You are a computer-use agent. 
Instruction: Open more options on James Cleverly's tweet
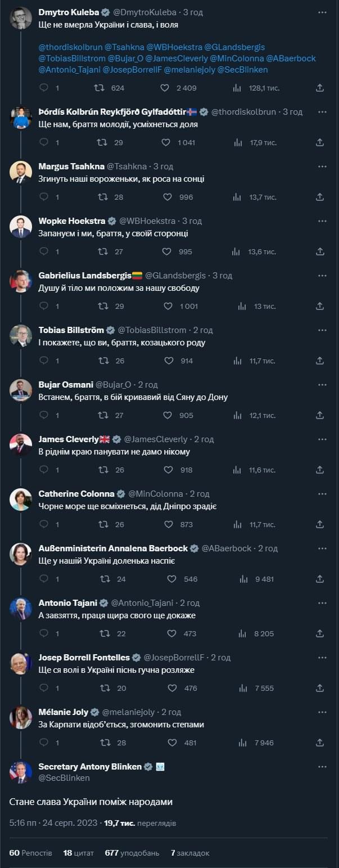(322, 439)
